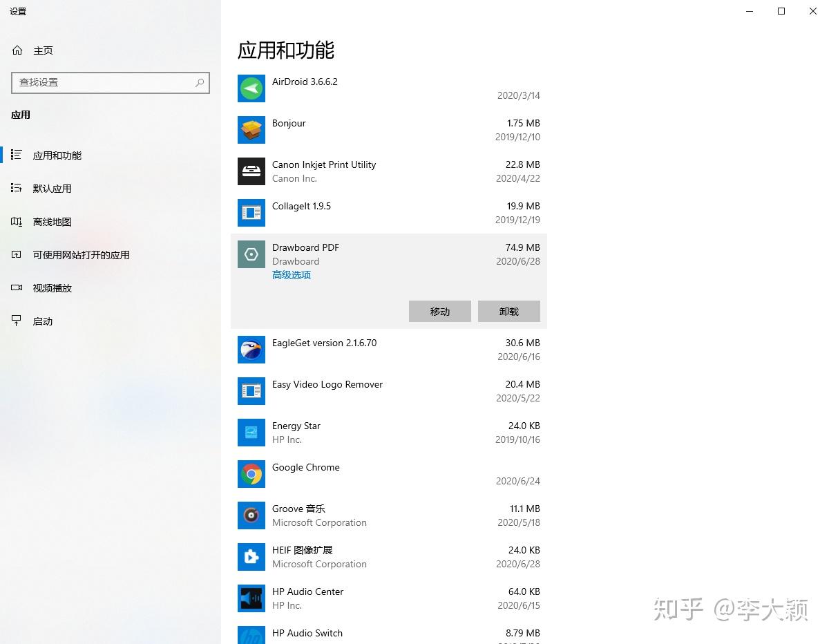Click the home icon beside 主页

pyautogui.click(x=17, y=50)
